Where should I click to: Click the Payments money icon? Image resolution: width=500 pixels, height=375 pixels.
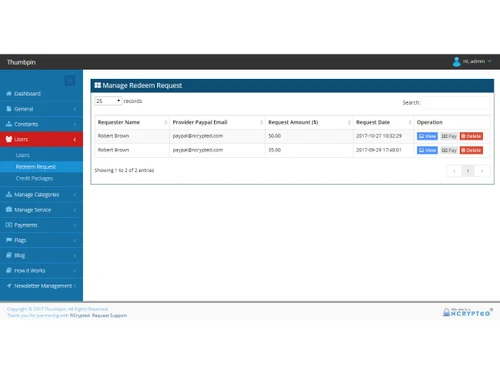pyautogui.click(x=9, y=225)
